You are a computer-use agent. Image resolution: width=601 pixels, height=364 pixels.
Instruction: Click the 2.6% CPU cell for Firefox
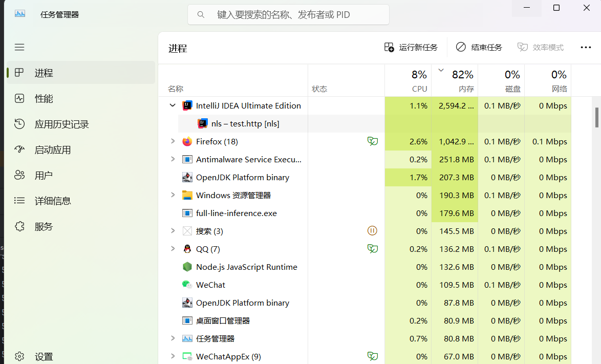(x=408, y=141)
